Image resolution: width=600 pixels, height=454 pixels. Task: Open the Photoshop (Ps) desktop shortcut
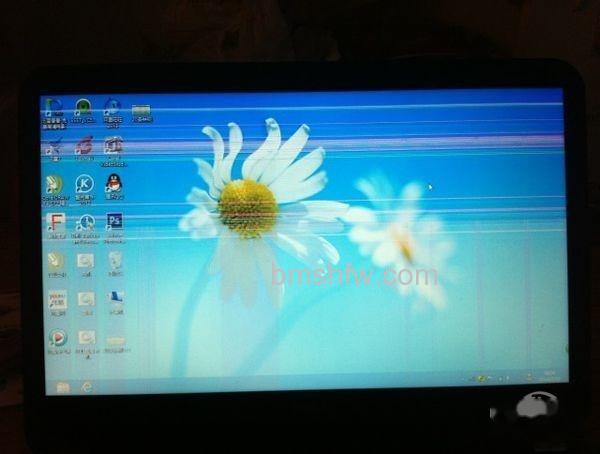(x=114, y=222)
